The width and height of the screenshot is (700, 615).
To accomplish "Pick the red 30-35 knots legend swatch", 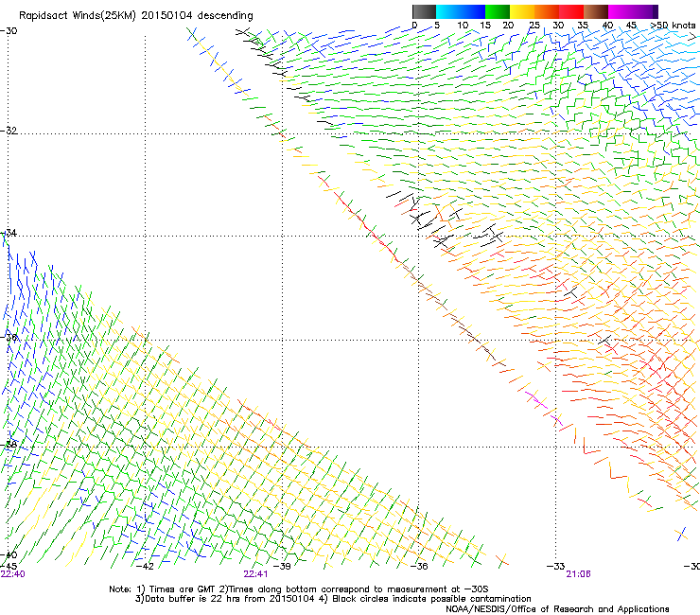I will click(571, 11).
